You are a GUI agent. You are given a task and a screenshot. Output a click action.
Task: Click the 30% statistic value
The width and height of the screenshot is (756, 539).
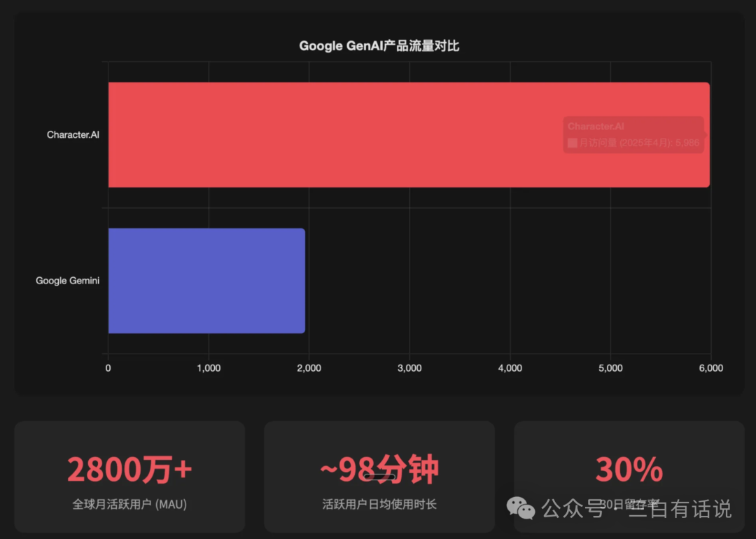pyautogui.click(x=629, y=469)
